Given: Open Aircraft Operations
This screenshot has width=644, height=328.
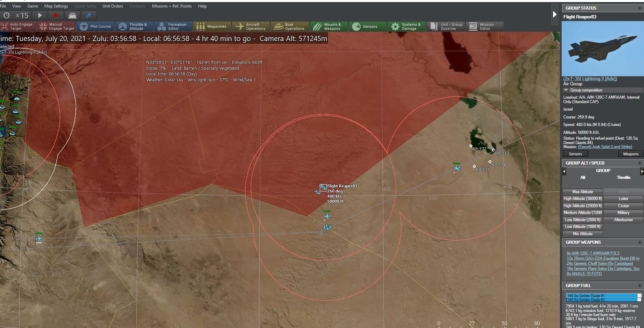Looking at the screenshot, I should [251, 26].
